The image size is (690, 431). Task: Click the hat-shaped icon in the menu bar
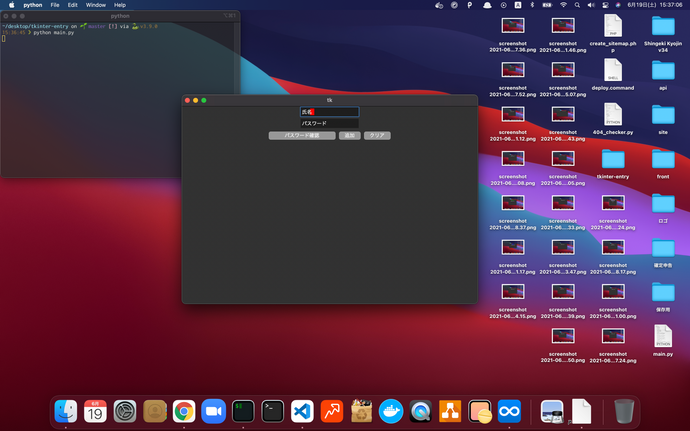pos(487,5)
